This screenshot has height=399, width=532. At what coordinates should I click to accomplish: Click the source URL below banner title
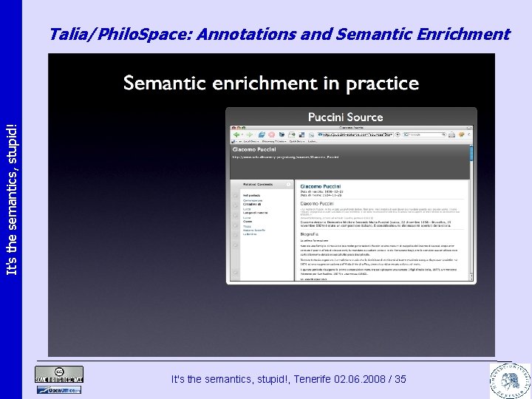click(285, 157)
